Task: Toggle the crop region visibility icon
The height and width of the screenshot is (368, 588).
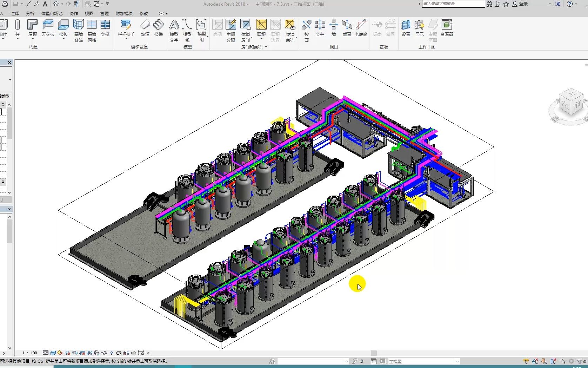Action: click(x=90, y=353)
